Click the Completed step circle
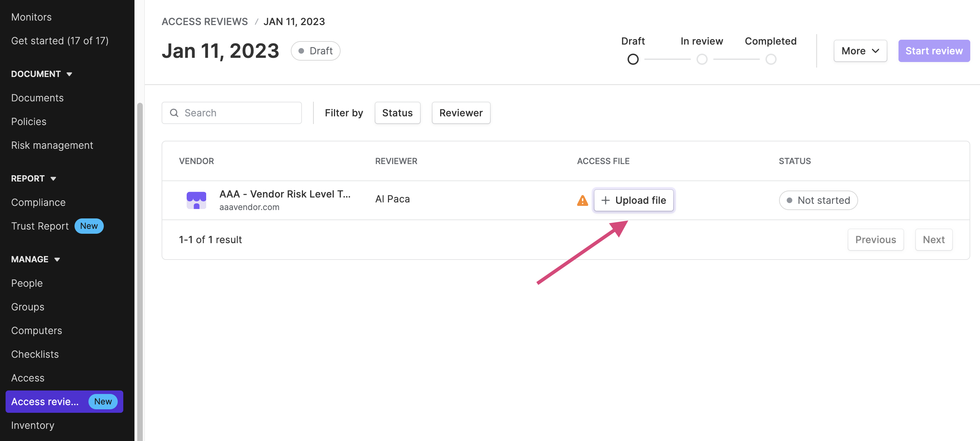 click(770, 59)
